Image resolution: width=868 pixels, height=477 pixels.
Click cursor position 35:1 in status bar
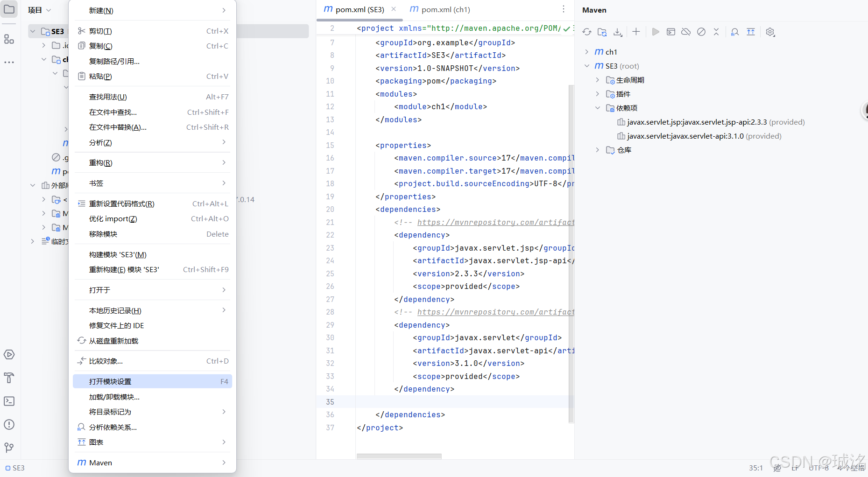pyautogui.click(x=755, y=468)
